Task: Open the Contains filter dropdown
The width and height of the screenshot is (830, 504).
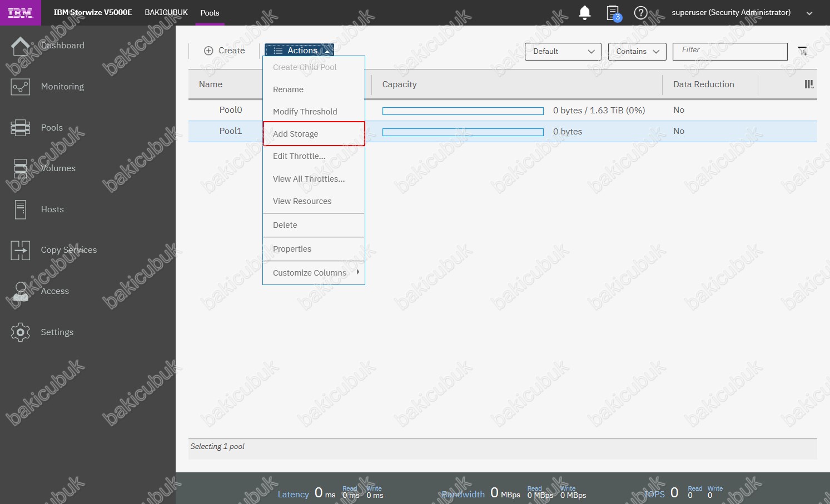Action: pyautogui.click(x=637, y=51)
